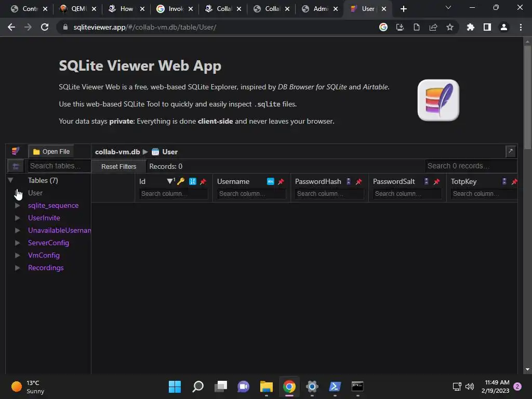
Task: Reload the page
Action: [45, 27]
